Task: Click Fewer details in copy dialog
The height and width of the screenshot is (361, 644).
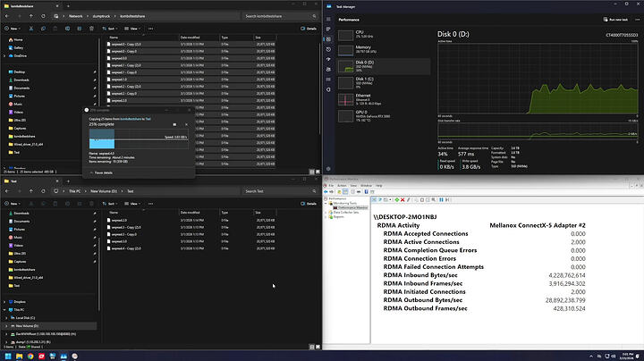Action: pyautogui.click(x=101, y=172)
